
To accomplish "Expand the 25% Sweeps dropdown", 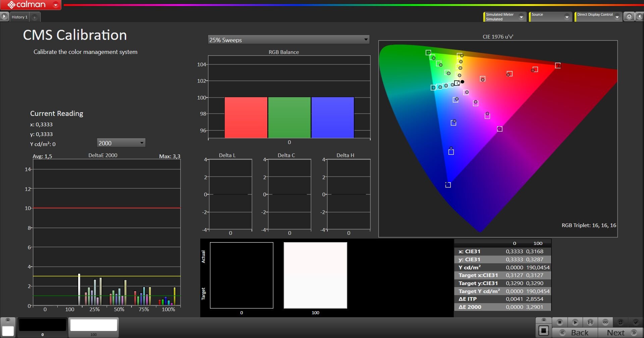I will tap(366, 40).
